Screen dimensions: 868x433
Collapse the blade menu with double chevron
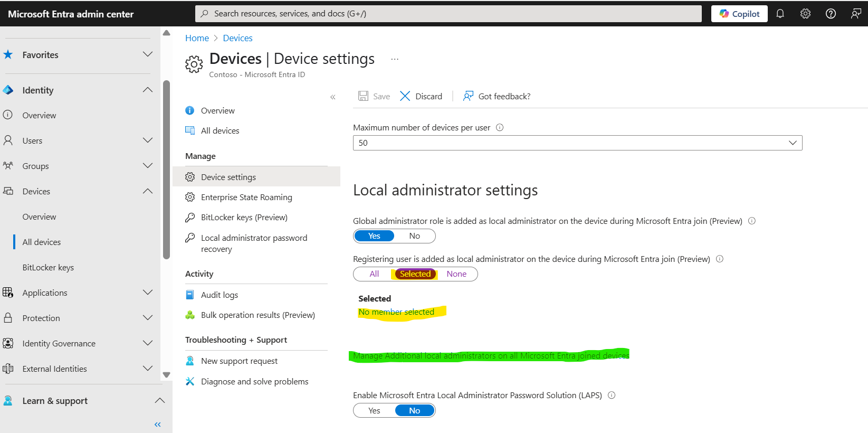(333, 97)
